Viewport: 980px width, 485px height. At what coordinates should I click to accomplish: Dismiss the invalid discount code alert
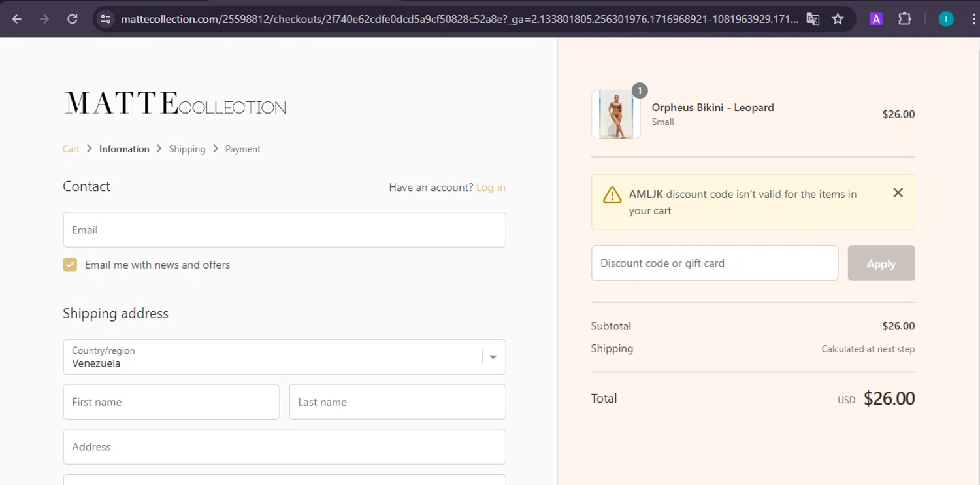click(x=898, y=193)
